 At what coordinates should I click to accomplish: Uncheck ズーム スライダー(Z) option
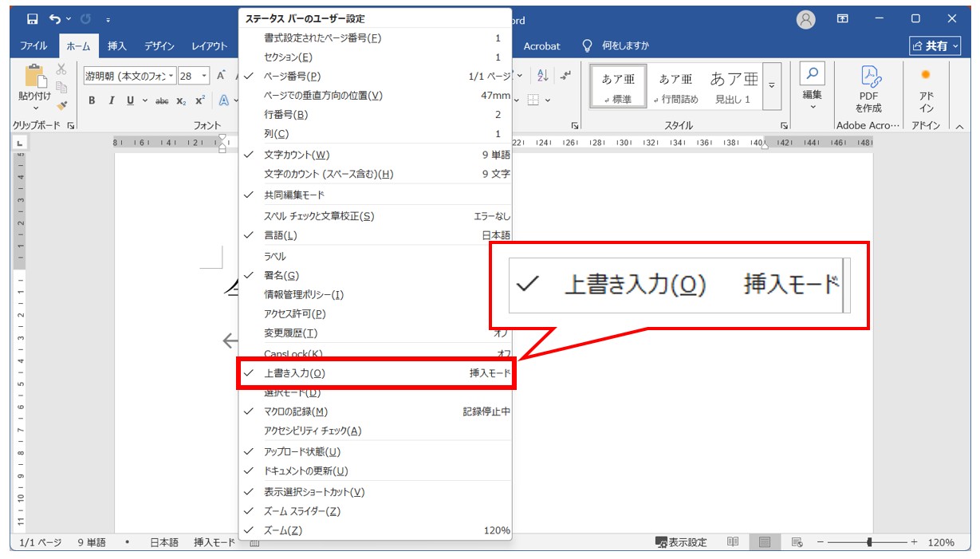(x=376, y=511)
